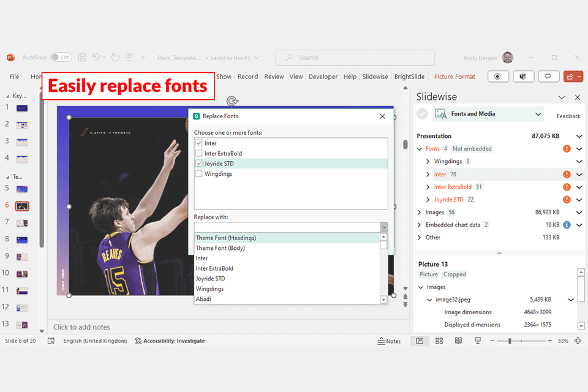Viewport: 588px width, 392px height.
Task: Toggle the Notes button in status bar
Action: coord(389,341)
